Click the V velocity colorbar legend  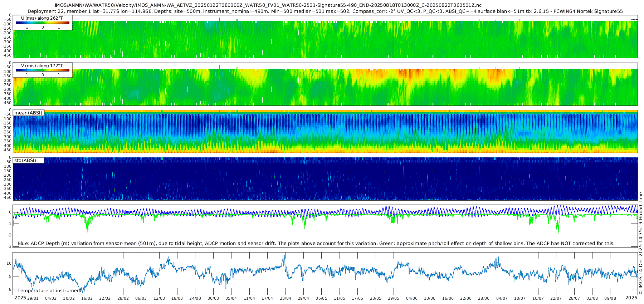pos(43,70)
